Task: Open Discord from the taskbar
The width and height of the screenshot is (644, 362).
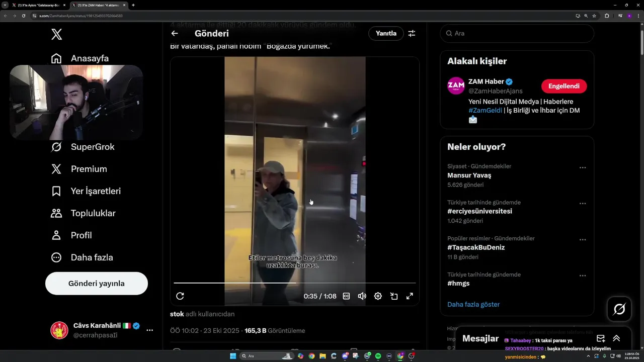Action: (x=345, y=356)
